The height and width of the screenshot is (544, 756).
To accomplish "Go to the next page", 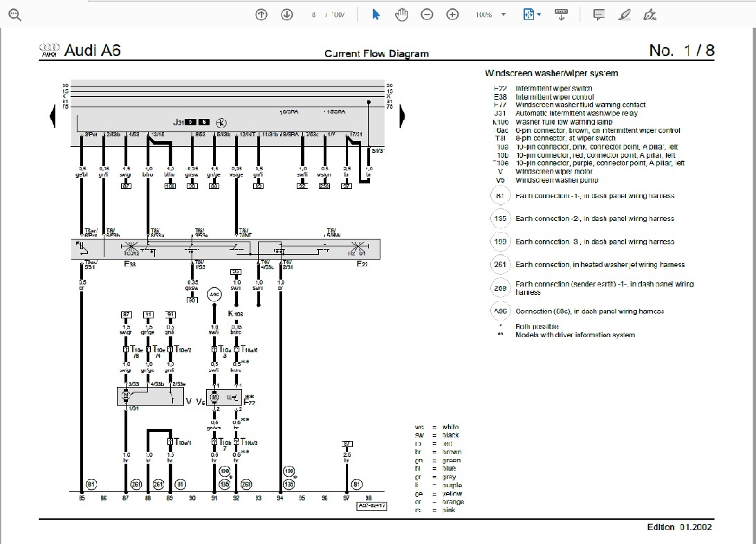I will [x=287, y=15].
